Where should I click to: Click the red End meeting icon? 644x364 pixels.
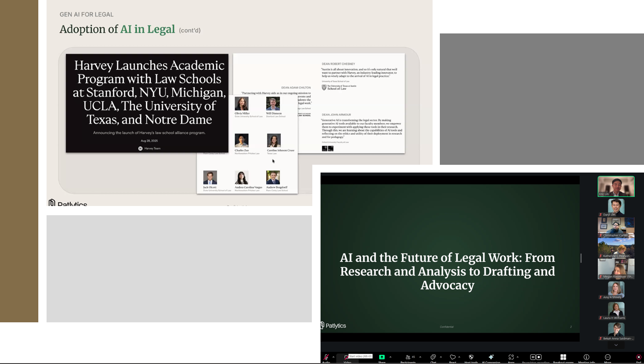[639, 357]
